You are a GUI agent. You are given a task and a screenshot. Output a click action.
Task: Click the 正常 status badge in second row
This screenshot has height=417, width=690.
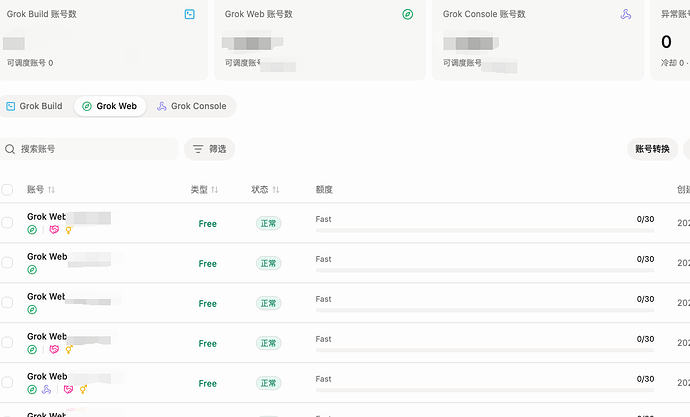click(x=268, y=263)
